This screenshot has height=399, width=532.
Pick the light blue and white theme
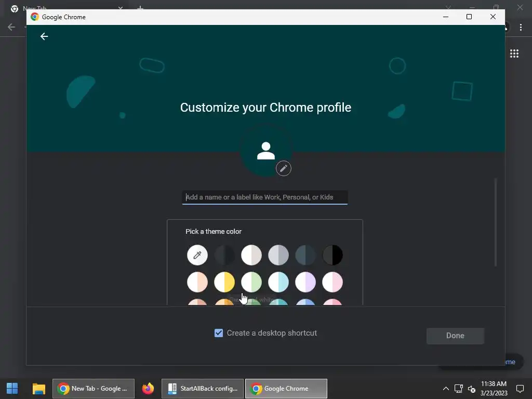click(x=278, y=282)
